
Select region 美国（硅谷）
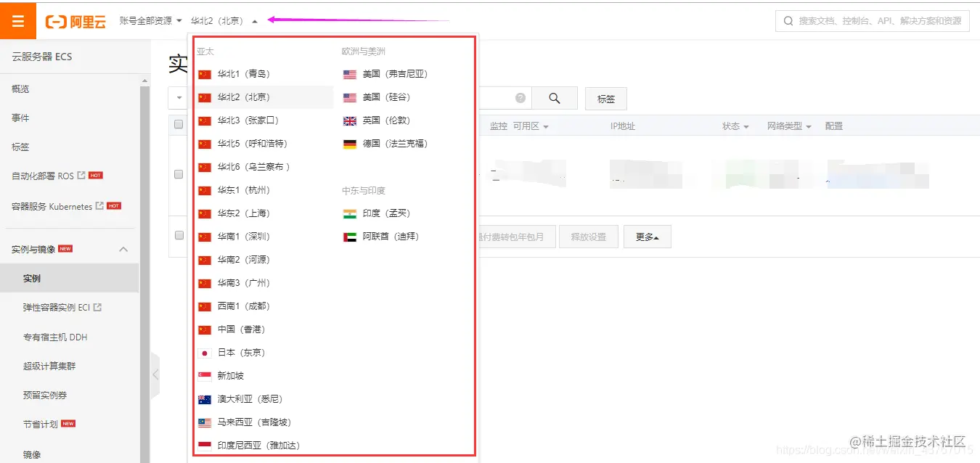pyautogui.click(x=385, y=97)
